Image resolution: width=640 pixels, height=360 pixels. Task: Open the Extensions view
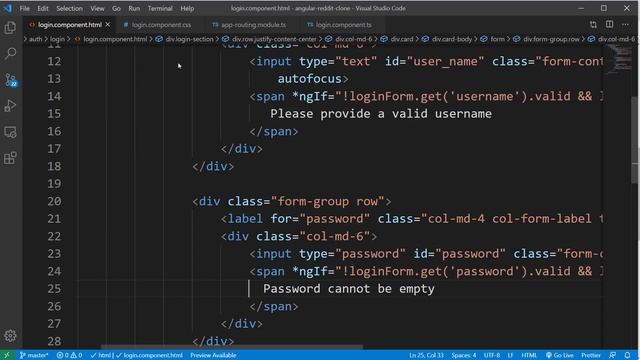(x=10, y=158)
